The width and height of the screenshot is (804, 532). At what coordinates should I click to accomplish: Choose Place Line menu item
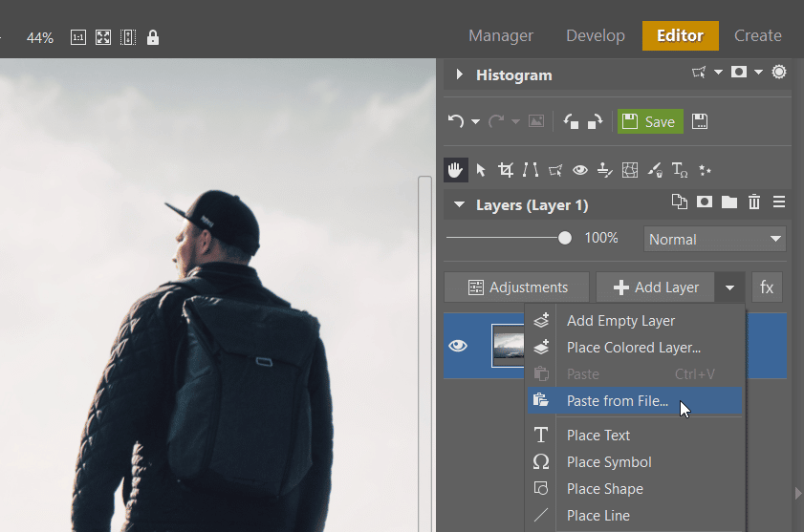(x=635, y=516)
